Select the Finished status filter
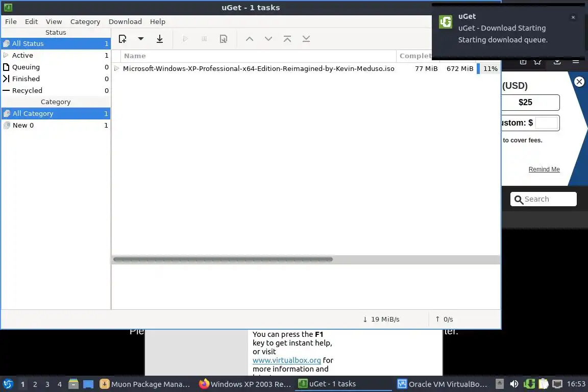 [56, 79]
